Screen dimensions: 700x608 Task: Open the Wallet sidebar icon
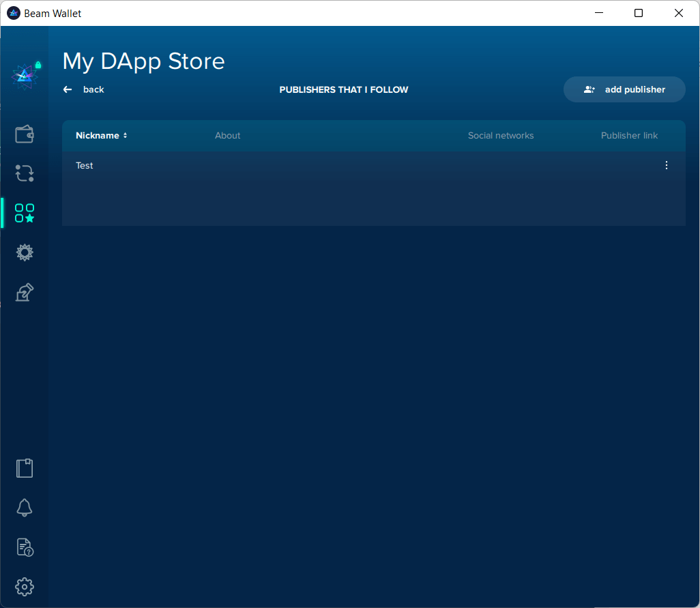(x=25, y=134)
